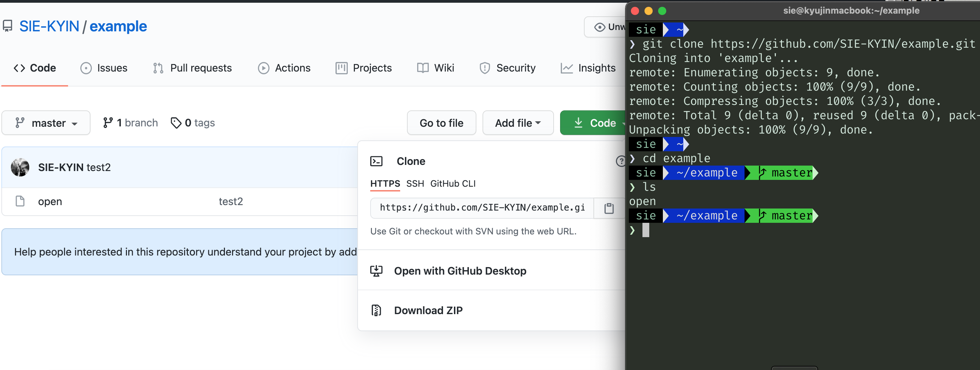Open the SIE-KYIN owner link
The image size is (980, 370).
49,26
